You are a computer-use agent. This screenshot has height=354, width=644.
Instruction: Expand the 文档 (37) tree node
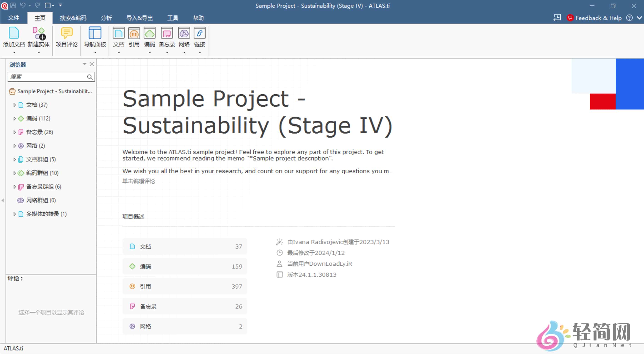15,105
